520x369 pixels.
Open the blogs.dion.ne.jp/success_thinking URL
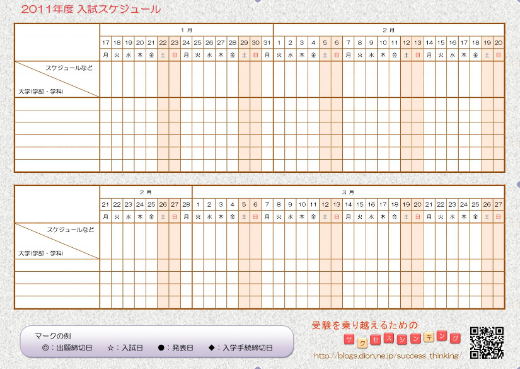387,356
